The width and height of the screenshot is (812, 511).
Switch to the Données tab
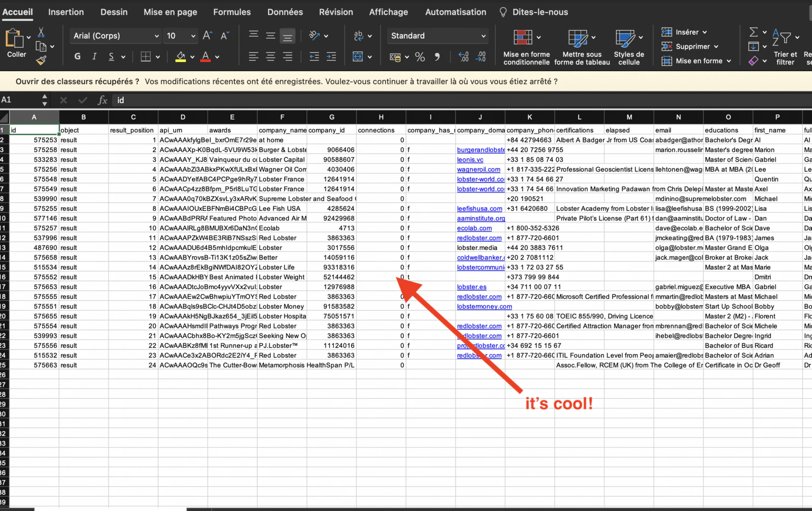[285, 12]
